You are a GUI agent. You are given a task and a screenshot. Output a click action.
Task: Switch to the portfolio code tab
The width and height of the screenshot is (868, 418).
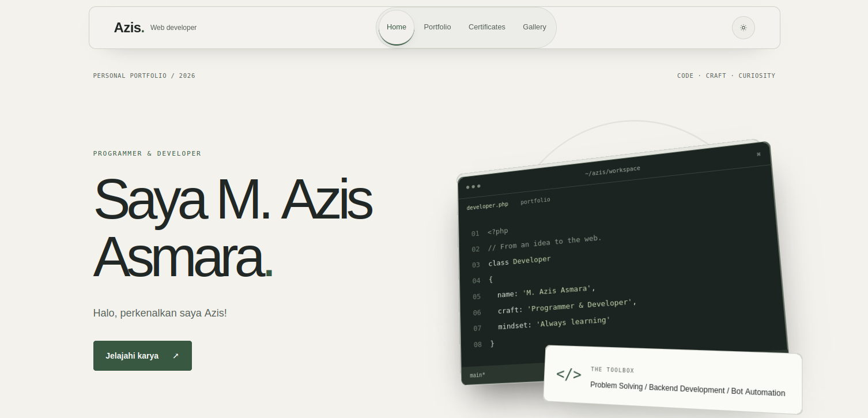(535, 201)
